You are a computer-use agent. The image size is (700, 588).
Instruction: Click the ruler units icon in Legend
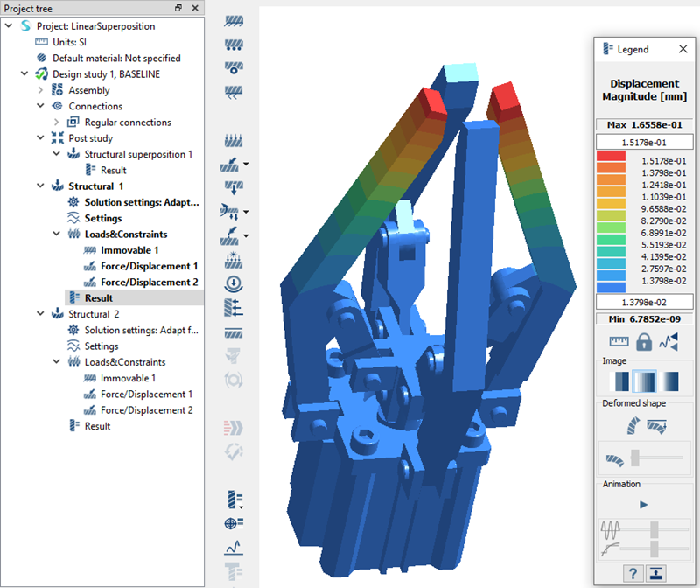tap(619, 341)
